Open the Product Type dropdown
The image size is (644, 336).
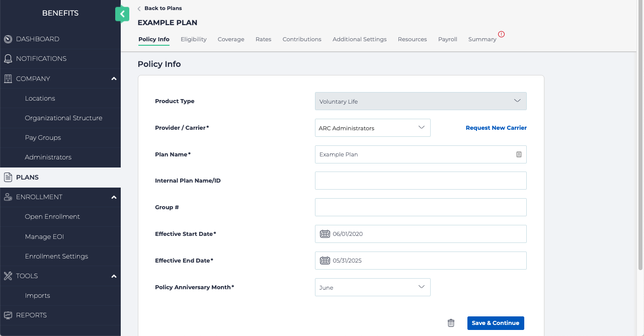[421, 101]
